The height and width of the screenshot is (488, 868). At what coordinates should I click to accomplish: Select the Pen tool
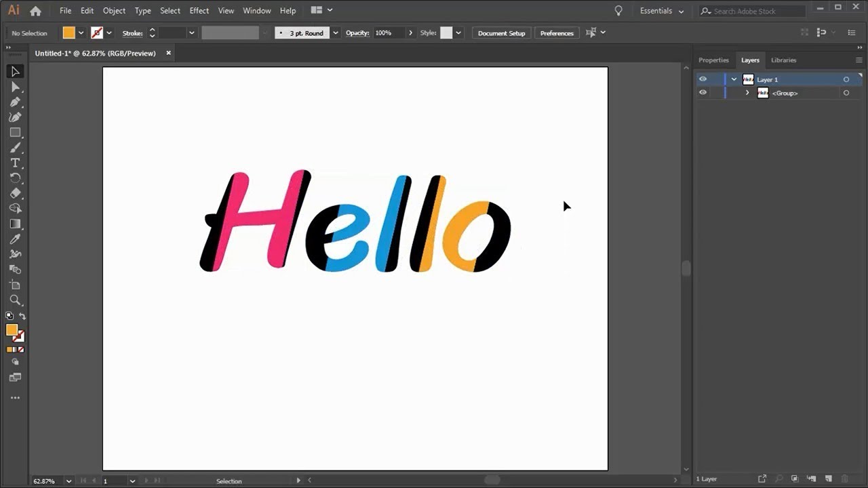15,102
